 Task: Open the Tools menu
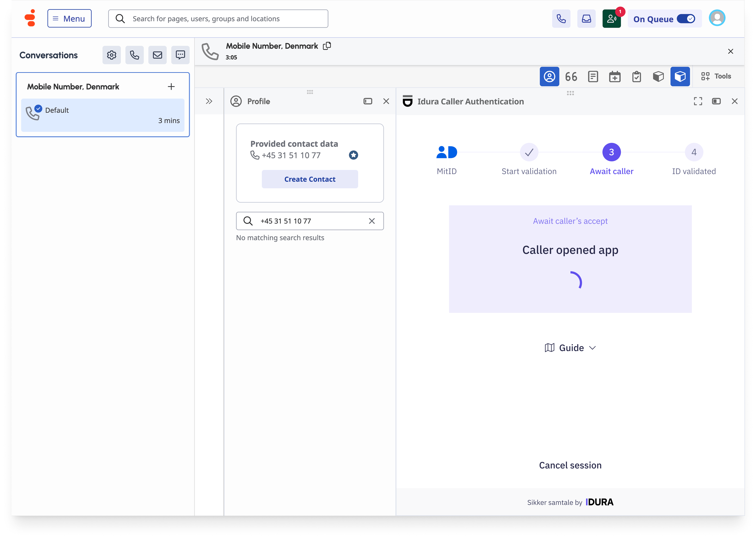[x=716, y=76]
